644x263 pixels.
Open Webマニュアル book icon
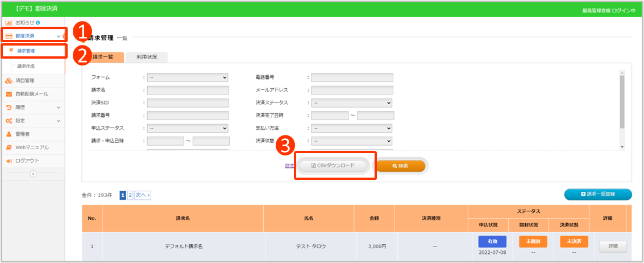point(9,147)
